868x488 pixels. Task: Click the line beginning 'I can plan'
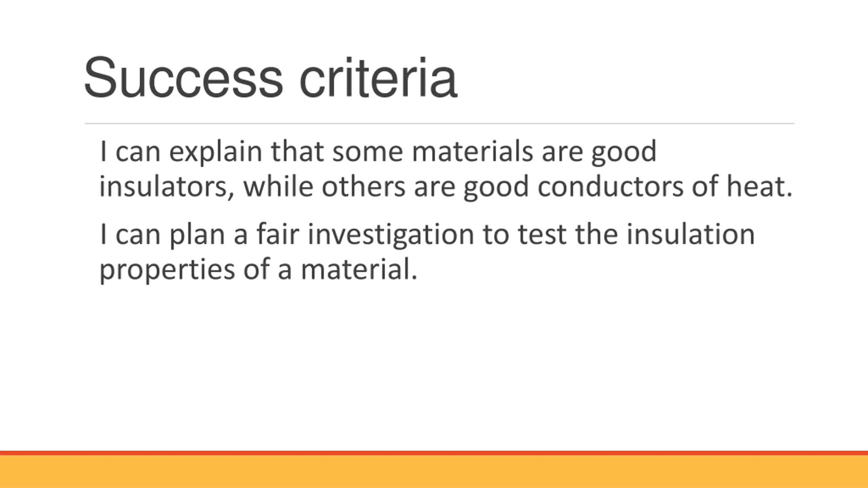pyautogui.click(x=427, y=235)
